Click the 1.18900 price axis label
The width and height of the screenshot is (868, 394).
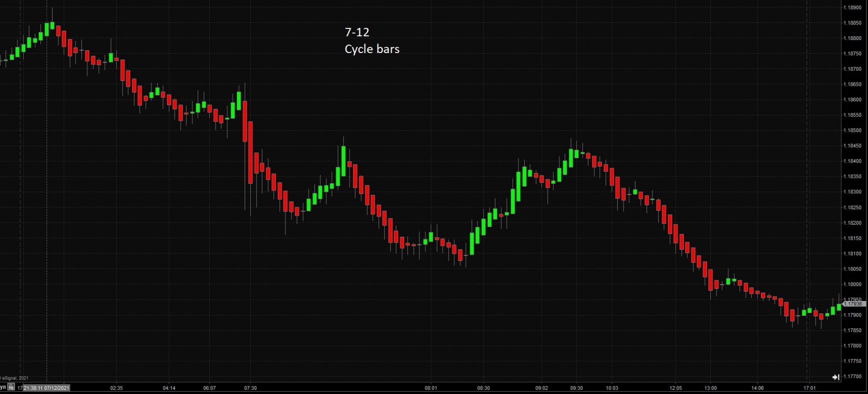coord(852,8)
